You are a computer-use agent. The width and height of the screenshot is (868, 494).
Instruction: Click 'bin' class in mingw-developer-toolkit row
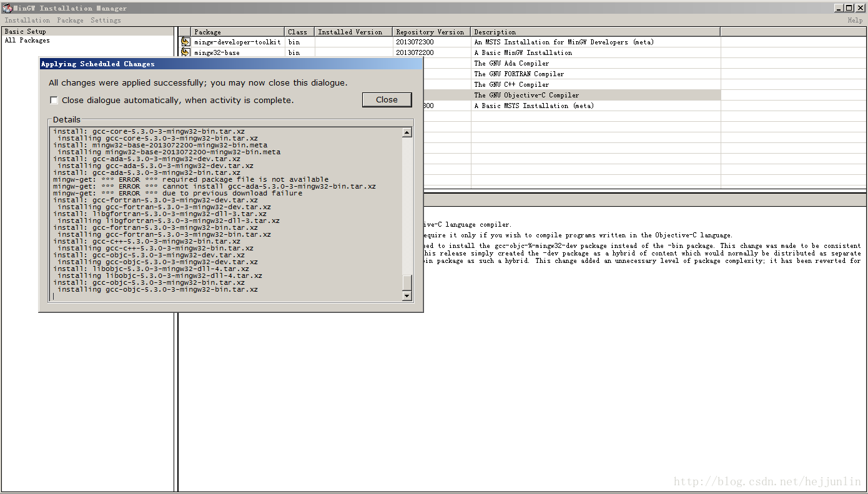[x=294, y=42]
